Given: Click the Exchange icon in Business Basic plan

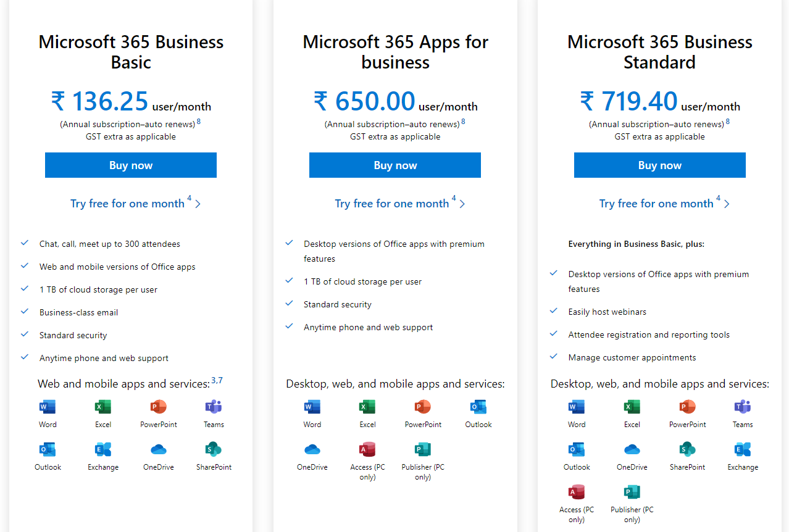Looking at the screenshot, I should click(103, 449).
